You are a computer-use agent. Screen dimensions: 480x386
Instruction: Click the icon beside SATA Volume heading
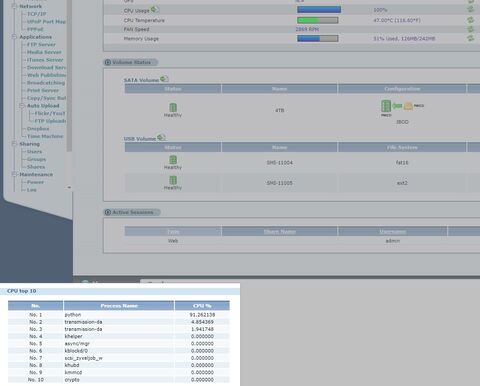coord(164,79)
